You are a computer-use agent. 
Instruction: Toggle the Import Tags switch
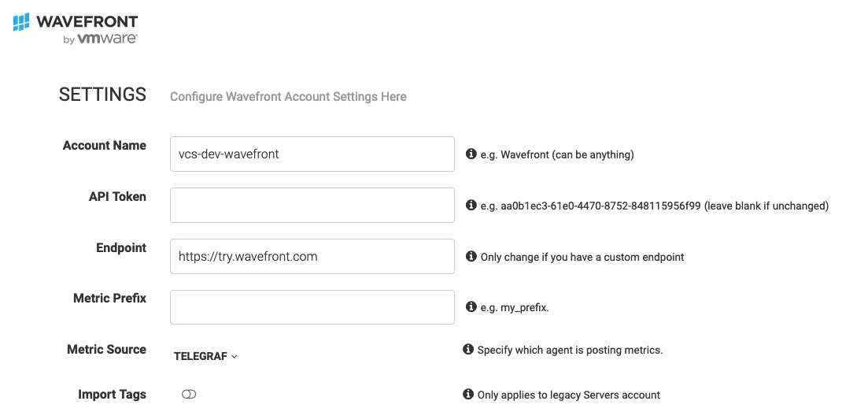(x=189, y=394)
